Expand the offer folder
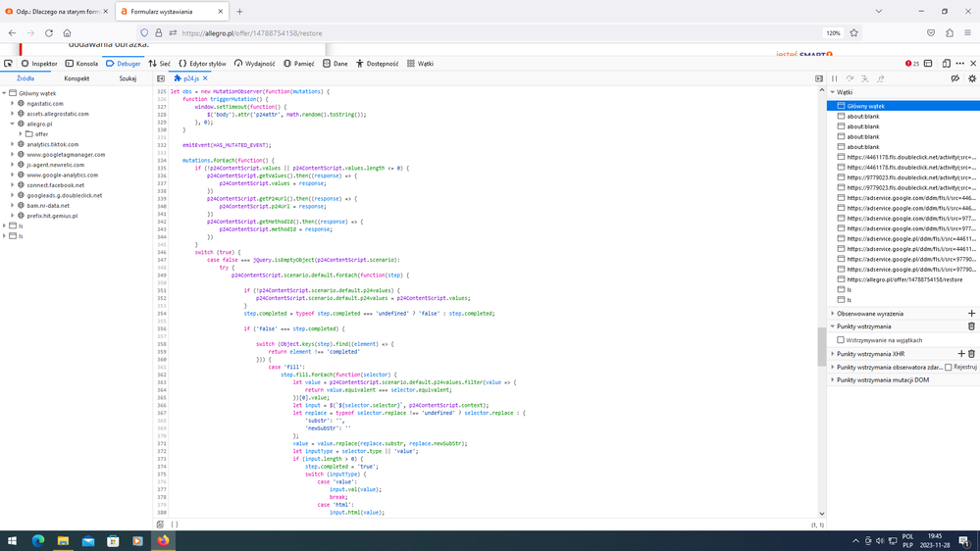This screenshot has height=551, width=980. click(20, 133)
